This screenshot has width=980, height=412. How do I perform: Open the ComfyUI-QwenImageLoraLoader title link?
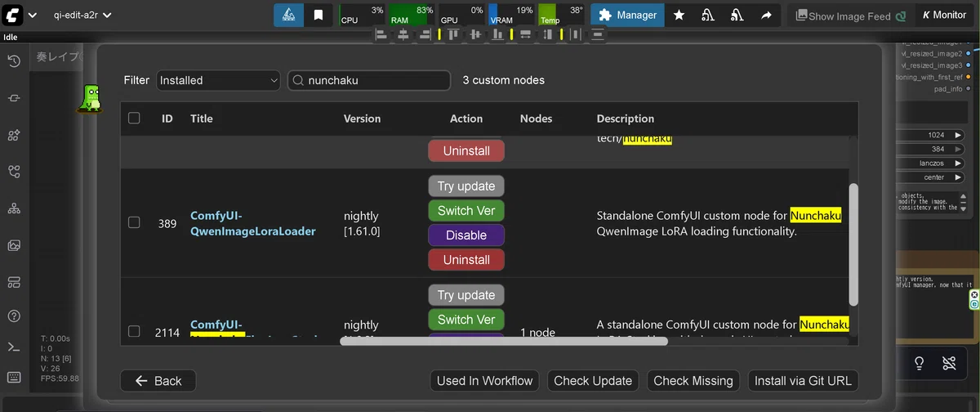pyautogui.click(x=252, y=223)
